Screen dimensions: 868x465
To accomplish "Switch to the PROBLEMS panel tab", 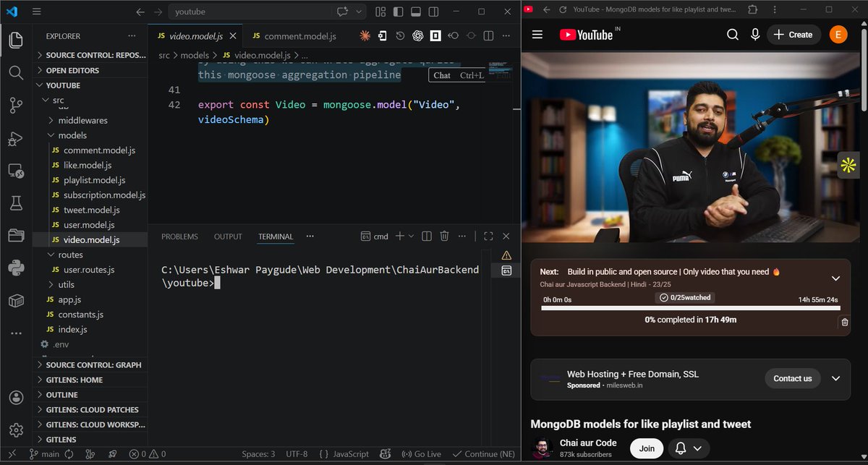I will coord(179,236).
